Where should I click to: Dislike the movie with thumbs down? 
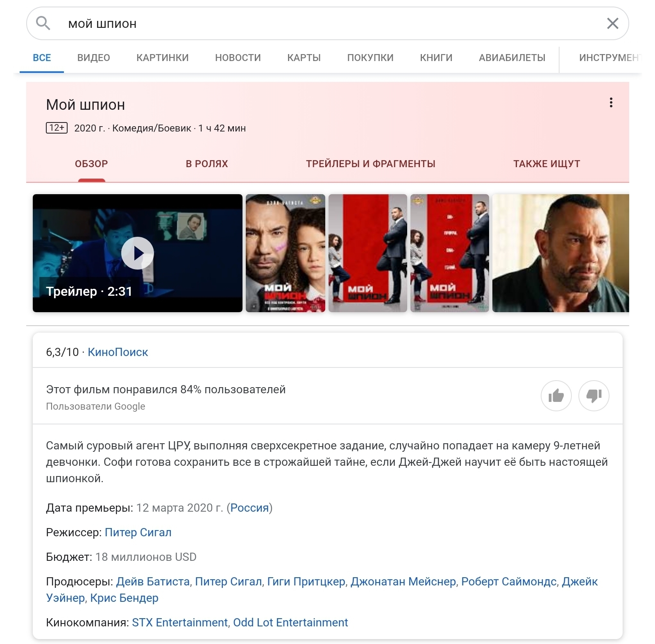(x=594, y=396)
